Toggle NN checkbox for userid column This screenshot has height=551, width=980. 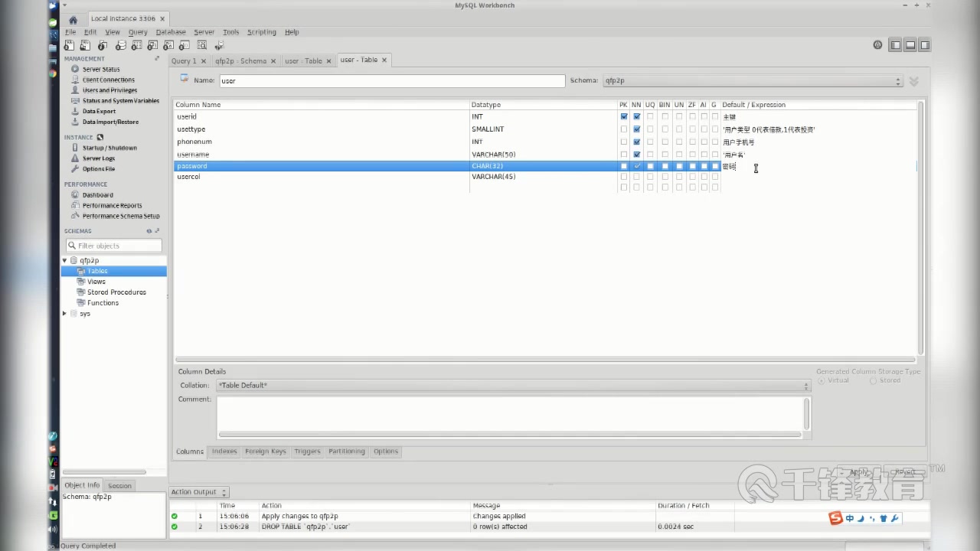pyautogui.click(x=637, y=117)
